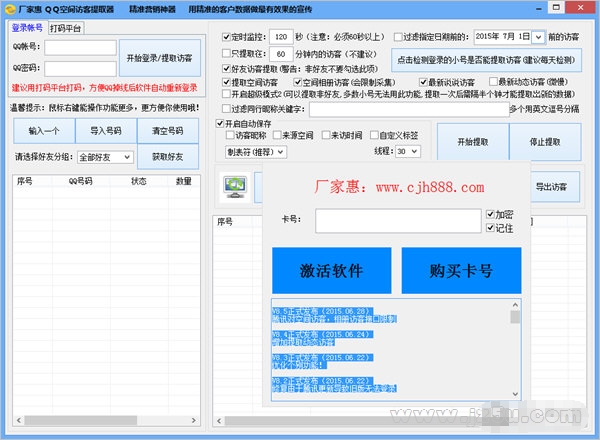
Task: Click 激活软件 button
Action: tap(332, 271)
